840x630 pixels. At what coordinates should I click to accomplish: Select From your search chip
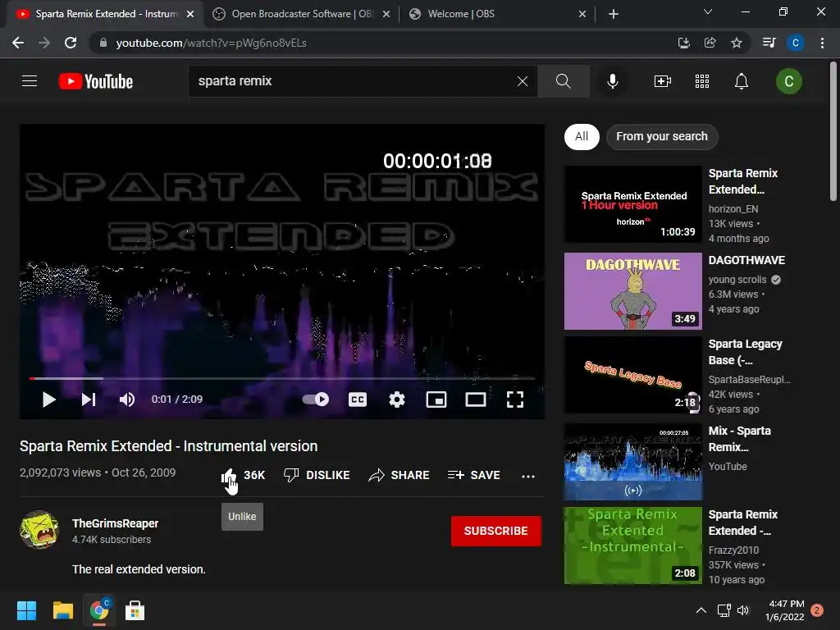(662, 137)
